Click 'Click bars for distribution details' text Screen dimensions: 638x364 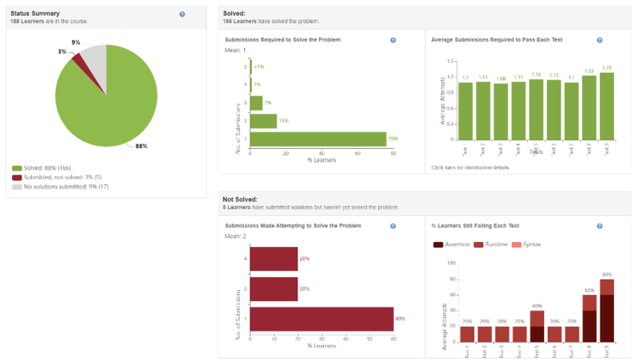point(470,168)
